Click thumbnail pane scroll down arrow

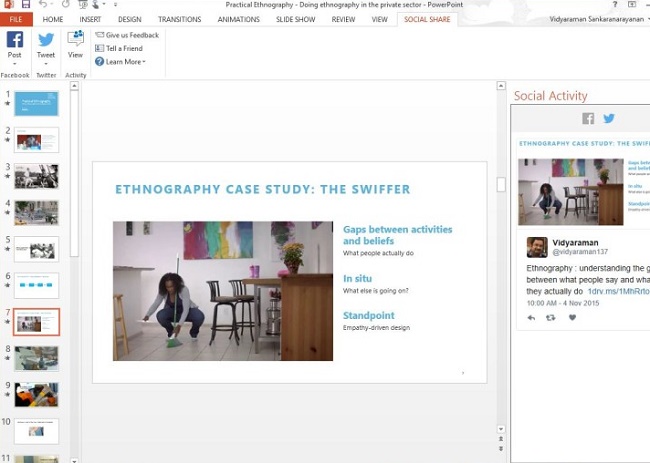74,460
